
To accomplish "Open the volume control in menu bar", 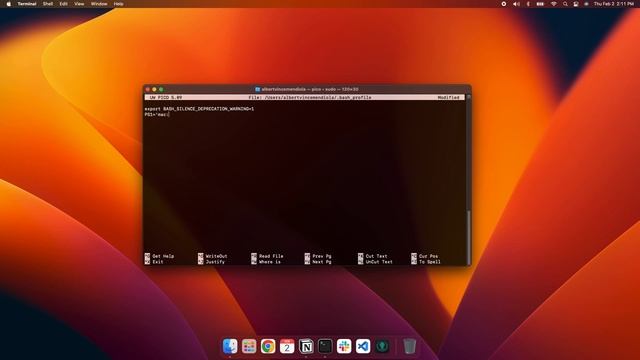I will point(516,4).
